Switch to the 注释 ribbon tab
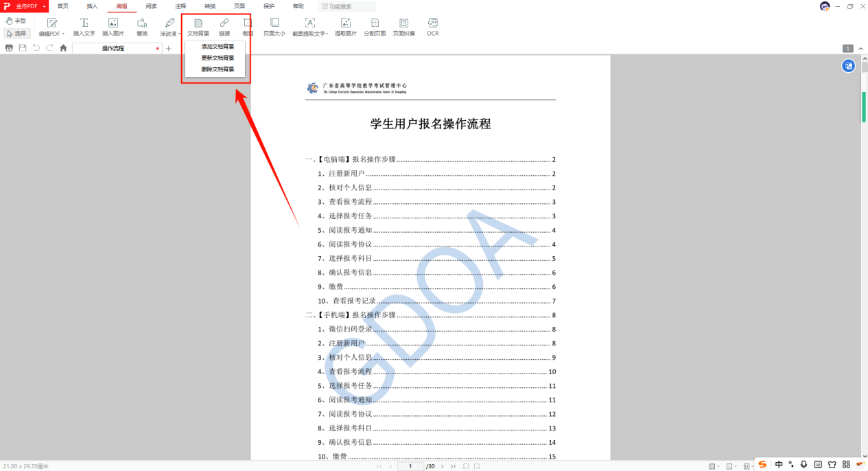 179,5
